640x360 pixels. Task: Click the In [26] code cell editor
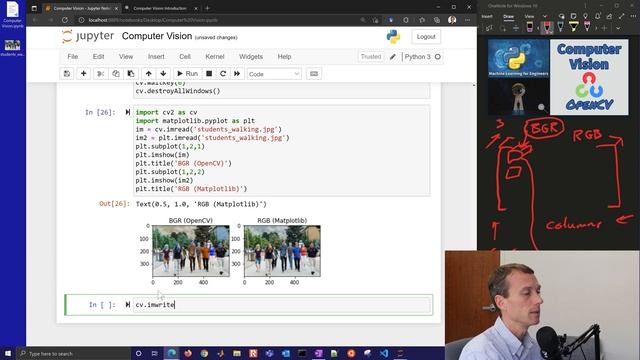282,150
